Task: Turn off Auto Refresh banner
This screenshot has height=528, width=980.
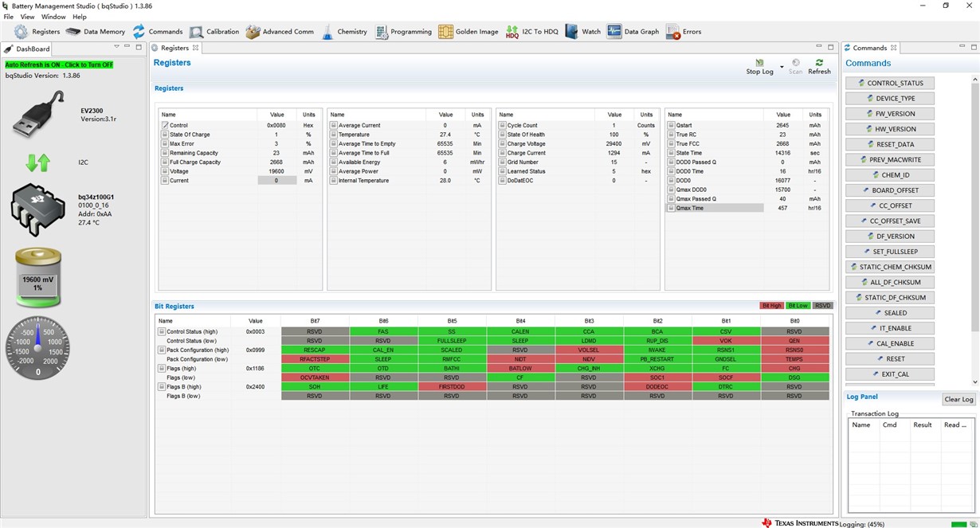Action: [x=59, y=65]
